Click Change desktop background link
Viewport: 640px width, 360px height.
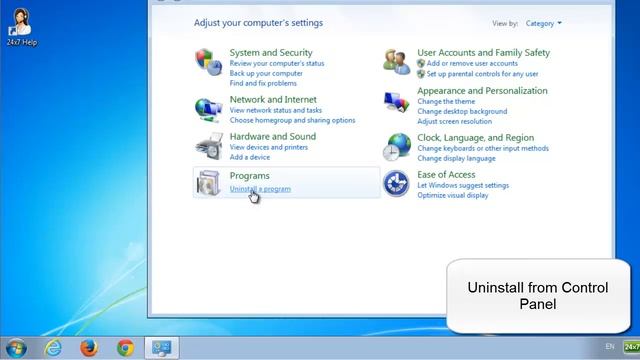462,111
